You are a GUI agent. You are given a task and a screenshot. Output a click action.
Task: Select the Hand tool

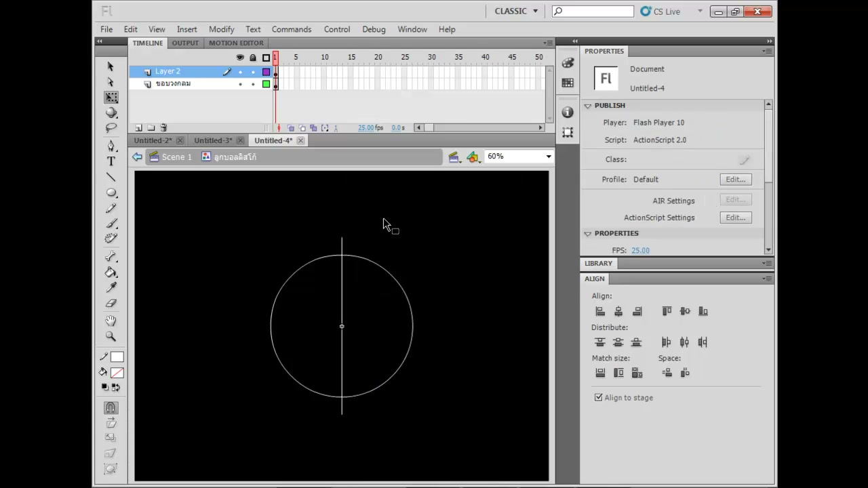pyautogui.click(x=111, y=321)
